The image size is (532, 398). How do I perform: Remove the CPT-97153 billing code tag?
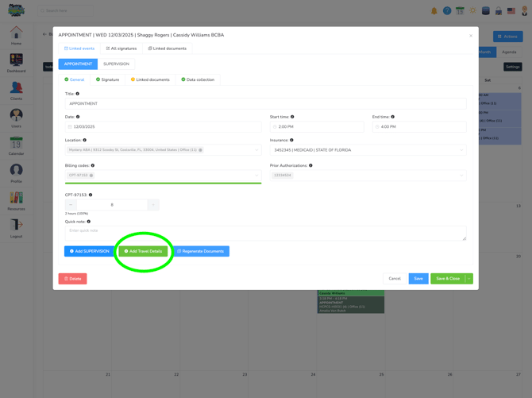point(91,176)
